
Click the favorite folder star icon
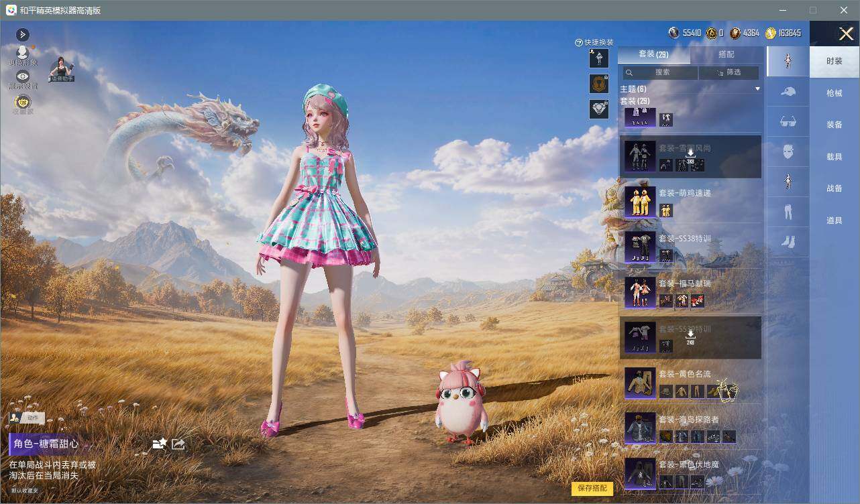coord(159,444)
